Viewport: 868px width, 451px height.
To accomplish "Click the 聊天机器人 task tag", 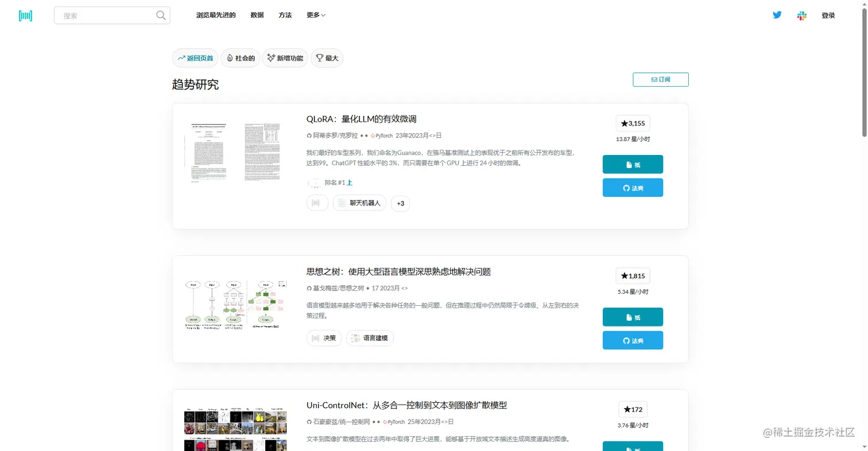I will [x=359, y=203].
